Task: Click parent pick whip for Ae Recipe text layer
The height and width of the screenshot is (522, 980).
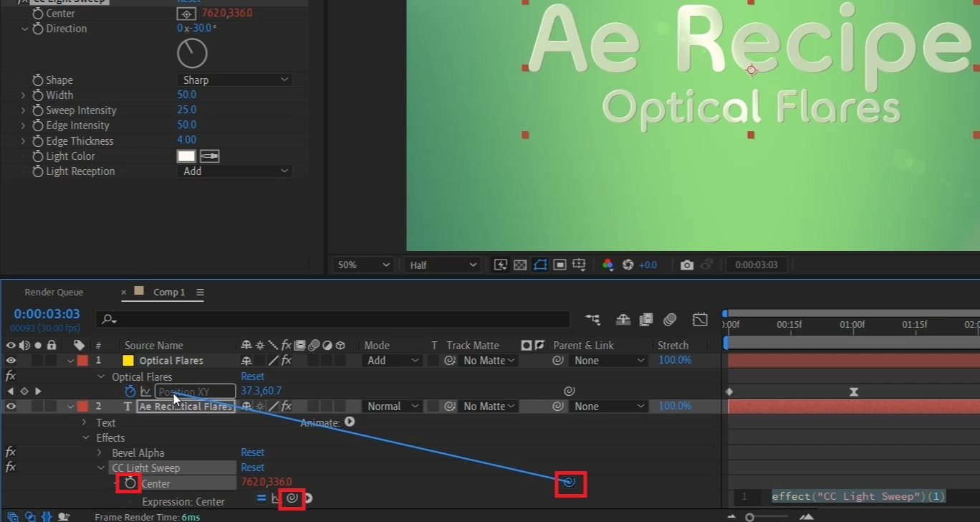Action: [558, 407]
